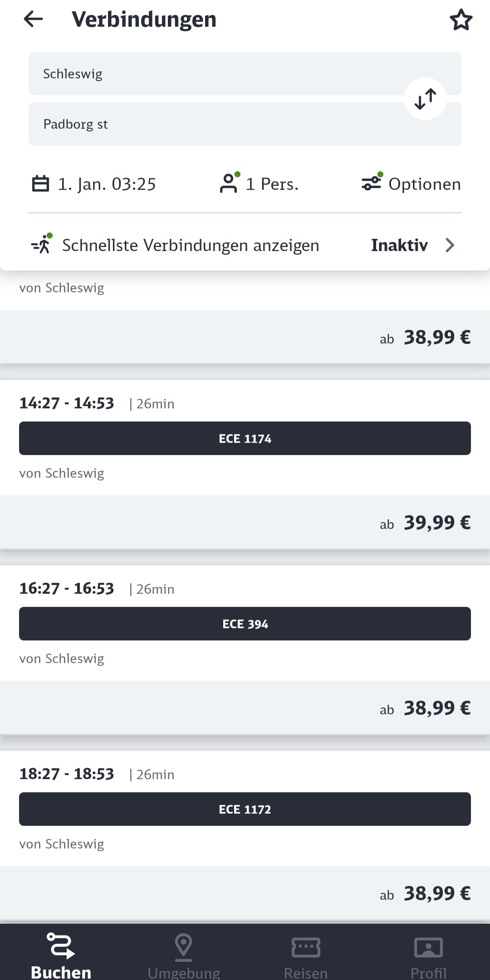
Task: Open the 1 Pers. traveler selector
Action: pos(272,184)
